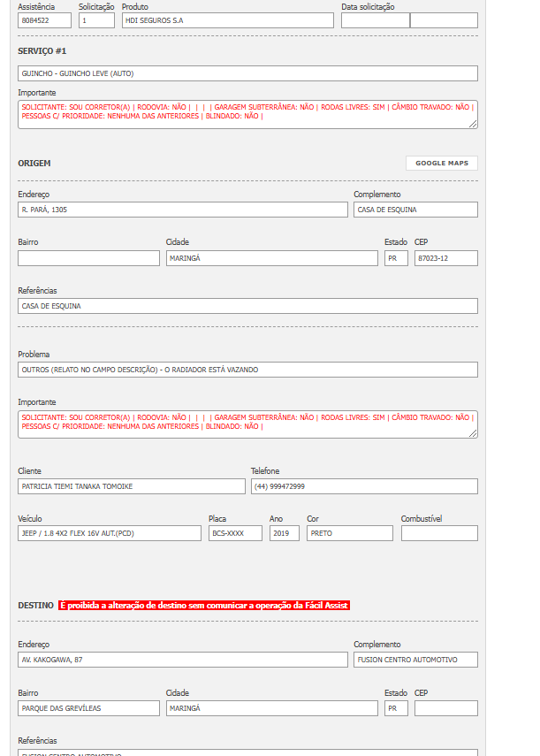Click the service field GUINCHO - GUINCHO LEVE (AUTO)
This screenshot has height=756, width=540.
[247, 73]
